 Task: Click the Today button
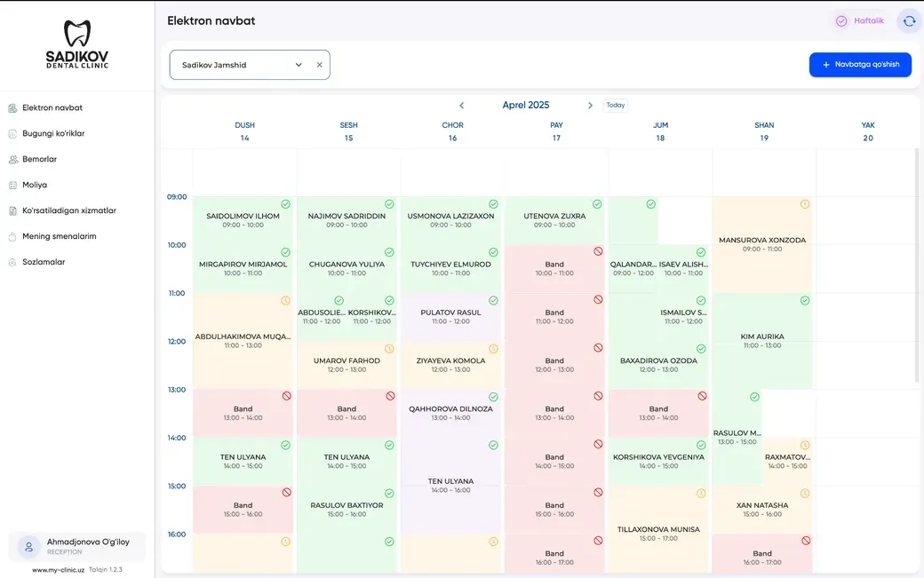[615, 106]
